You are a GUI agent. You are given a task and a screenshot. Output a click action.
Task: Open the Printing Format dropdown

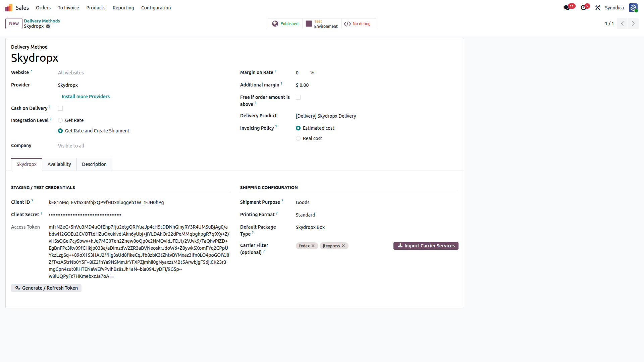pos(377,215)
